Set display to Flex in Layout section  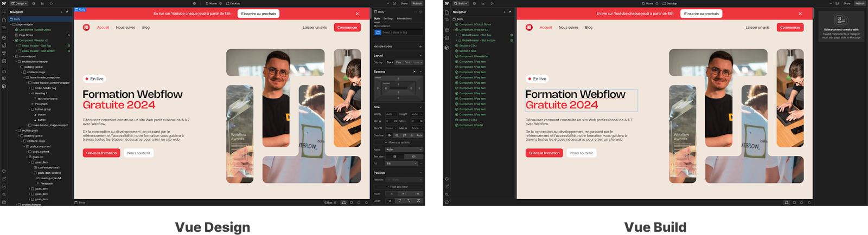[399, 62]
